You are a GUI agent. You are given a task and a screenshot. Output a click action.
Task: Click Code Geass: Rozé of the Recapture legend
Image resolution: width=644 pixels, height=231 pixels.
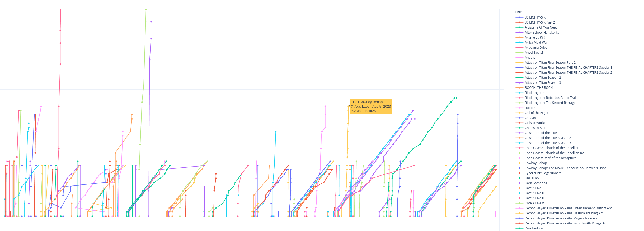[546, 158]
